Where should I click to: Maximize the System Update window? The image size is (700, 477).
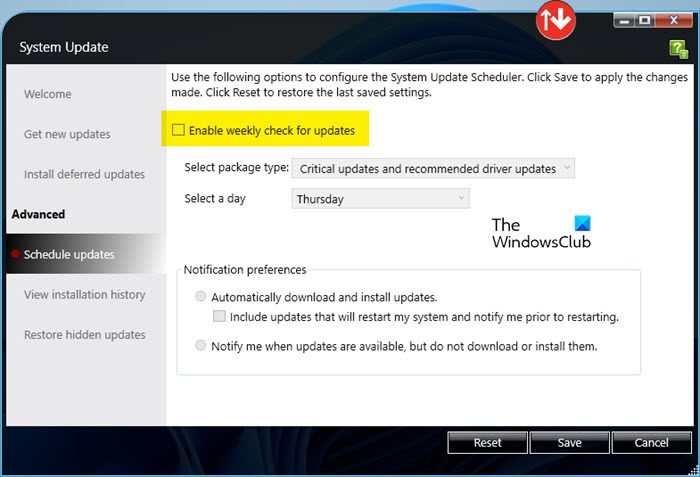[x=645, y=21]
